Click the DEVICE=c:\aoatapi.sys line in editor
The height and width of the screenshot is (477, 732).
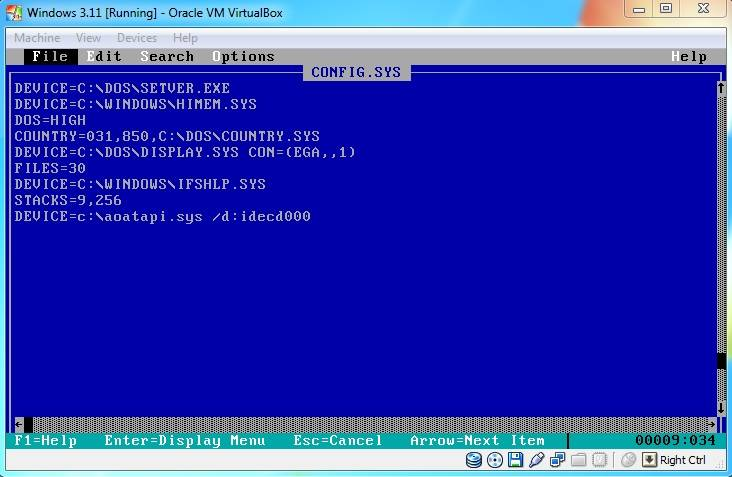pos(162,216)
